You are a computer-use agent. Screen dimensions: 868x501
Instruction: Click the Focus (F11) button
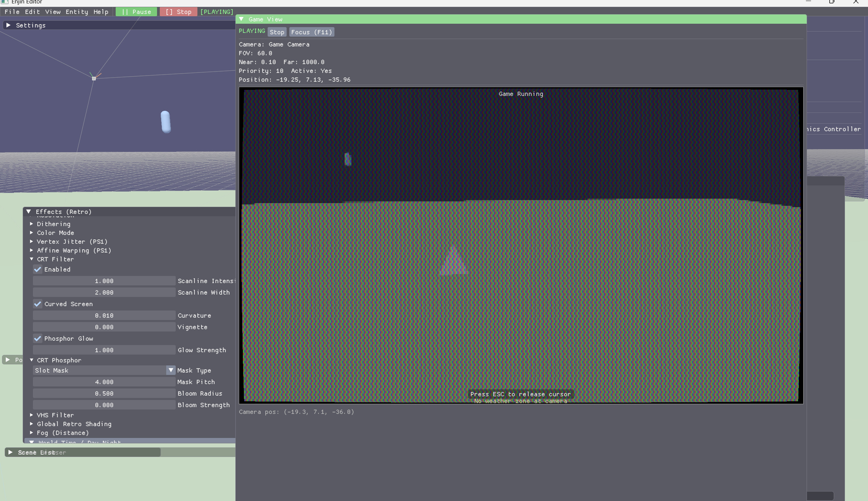point(311,32)
